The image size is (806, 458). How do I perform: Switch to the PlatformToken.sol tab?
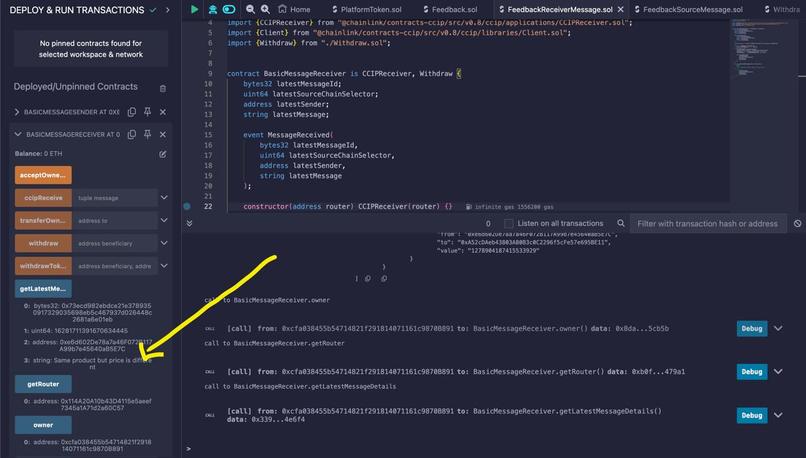(x=367, y=9)
